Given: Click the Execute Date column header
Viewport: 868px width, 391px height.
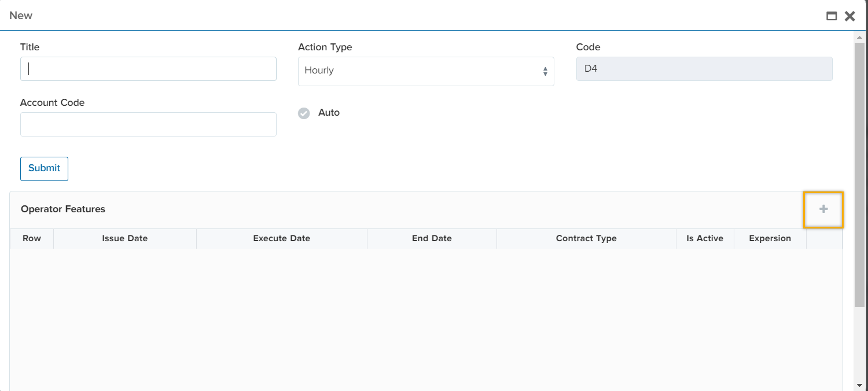Looking at the screenshot, I should tap(282, 238).
